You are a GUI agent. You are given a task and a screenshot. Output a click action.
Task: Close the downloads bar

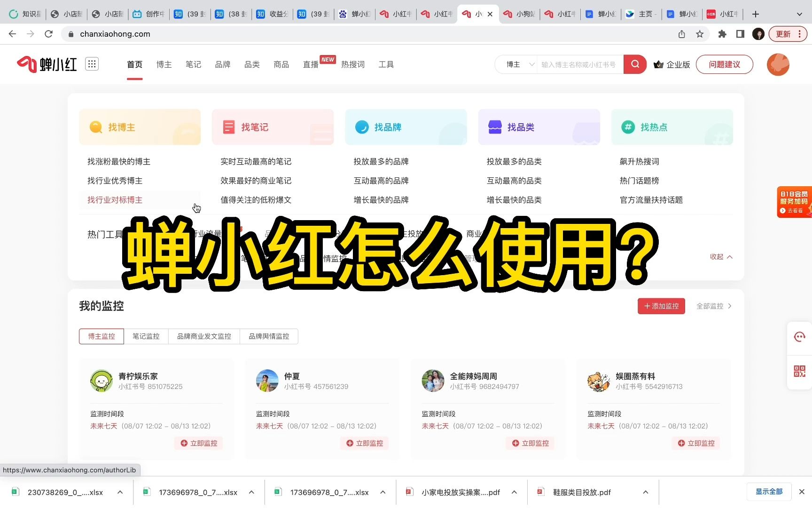click(802, 492)
